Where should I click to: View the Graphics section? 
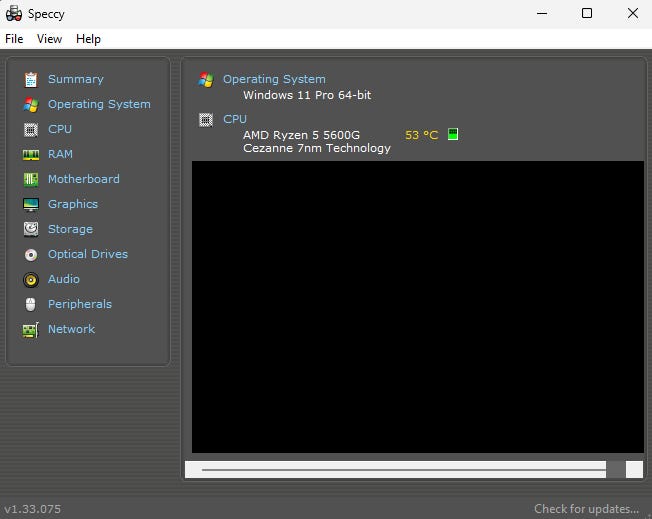click(x=73, y=204)
